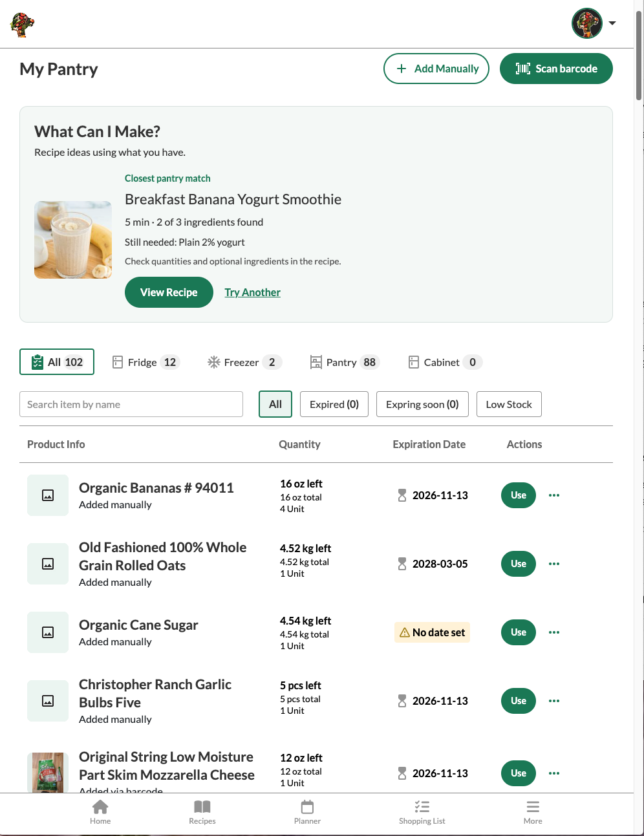The width and height of the screenshot is (644, 836).
Task: Open more options for Organic Bananas
Action: click(554, 495)
